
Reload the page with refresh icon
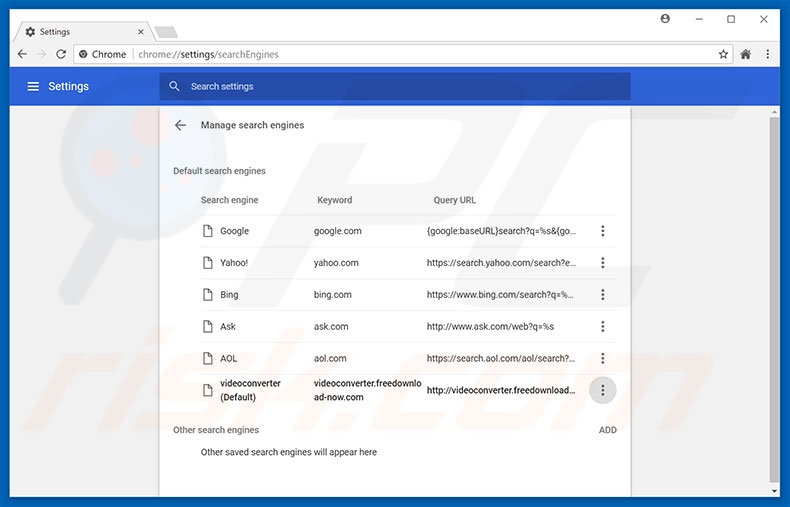(x=61, y=54)
